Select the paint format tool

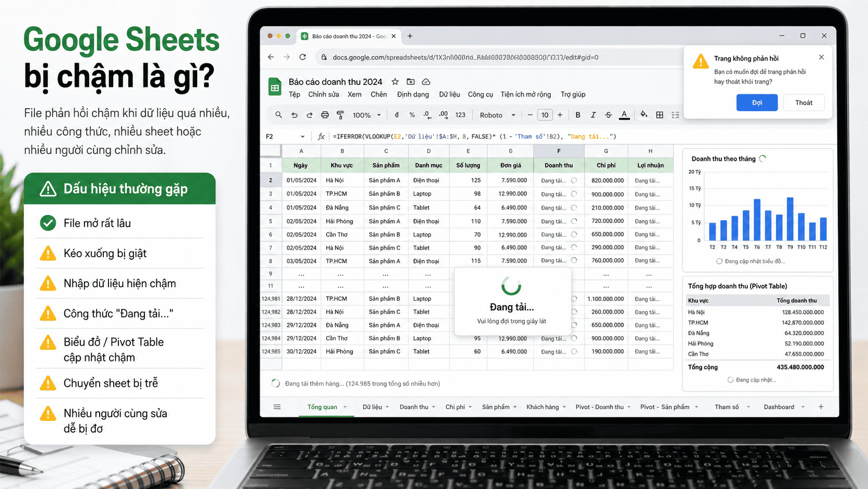(x=340, y=115)
